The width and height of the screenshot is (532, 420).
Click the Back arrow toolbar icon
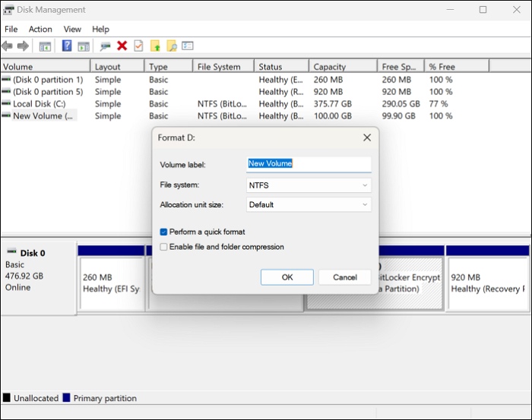(x=8, y=46)
